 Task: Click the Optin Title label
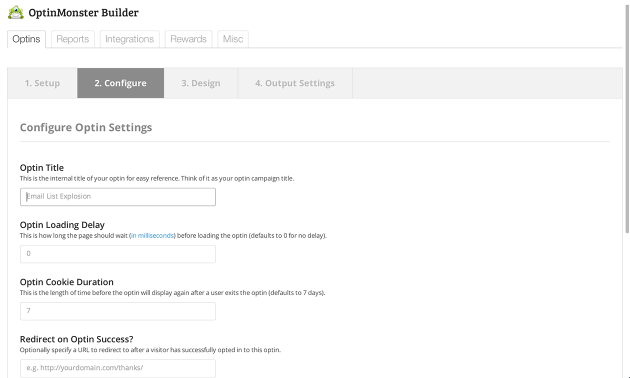click(42, 168)
